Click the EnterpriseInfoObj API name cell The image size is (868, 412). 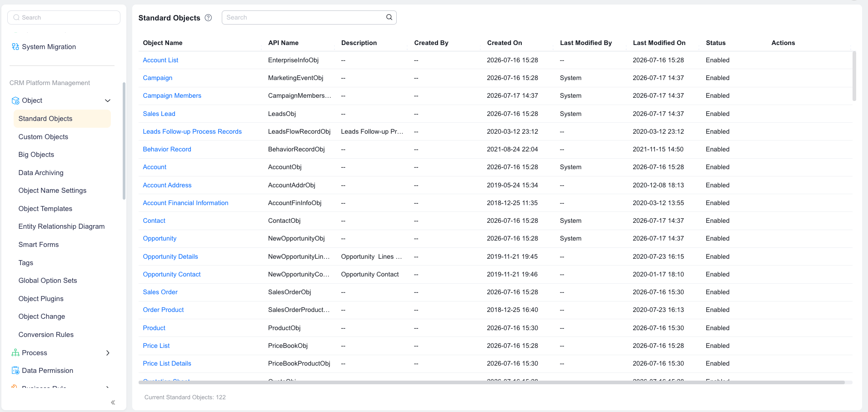pos(293,60)
